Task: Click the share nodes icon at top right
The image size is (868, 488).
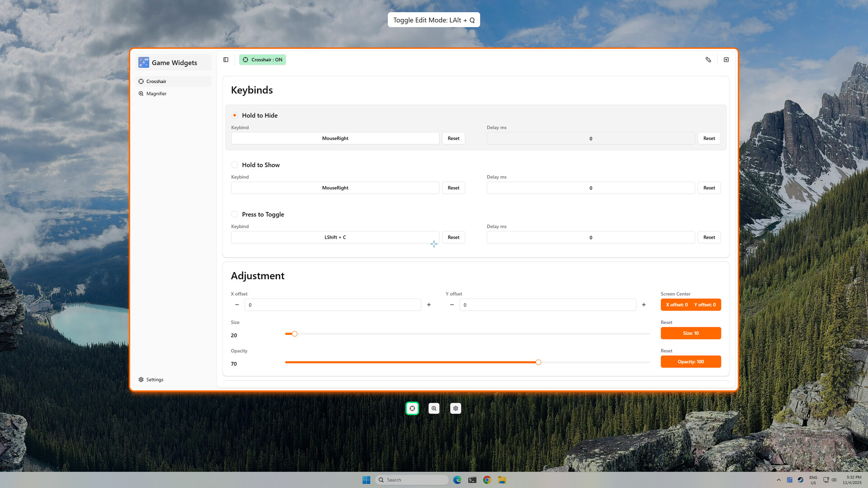Action: 708,59
